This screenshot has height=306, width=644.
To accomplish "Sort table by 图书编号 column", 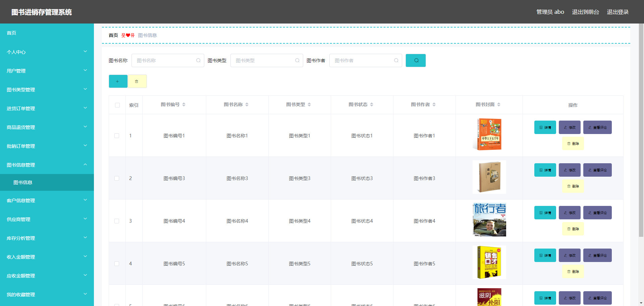I will click(x=184, y=105).
